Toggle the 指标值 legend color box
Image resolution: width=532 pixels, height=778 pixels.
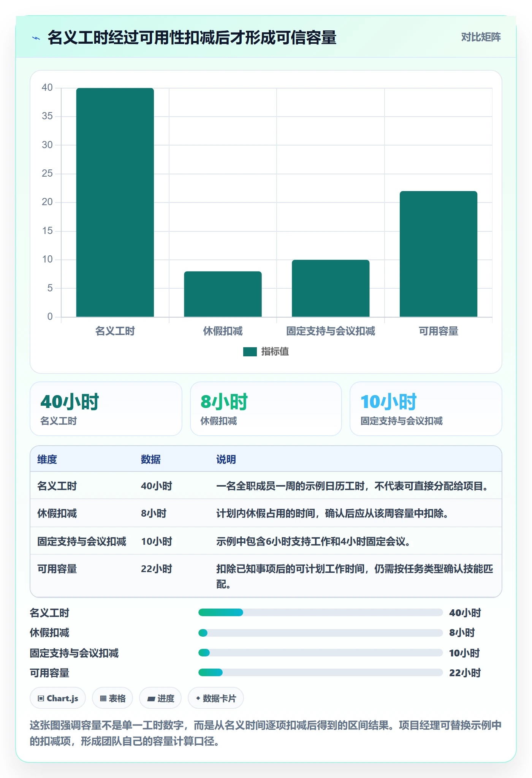250,352
